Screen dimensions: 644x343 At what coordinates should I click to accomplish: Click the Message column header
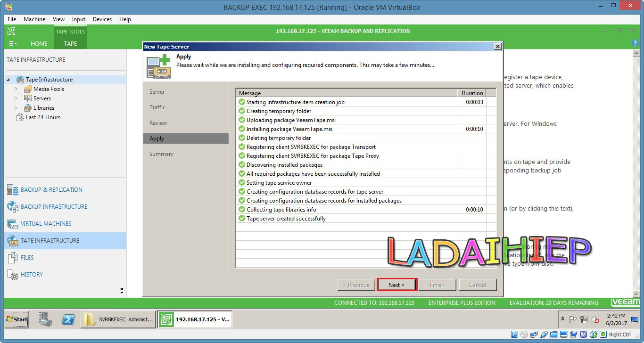point(347,93)
